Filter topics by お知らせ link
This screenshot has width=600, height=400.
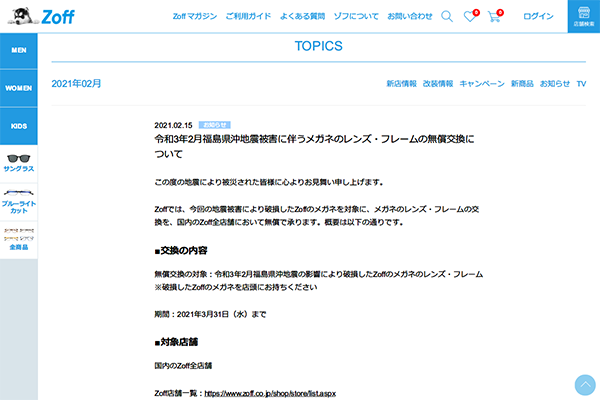pyautogui.click(x=554, y=84)
